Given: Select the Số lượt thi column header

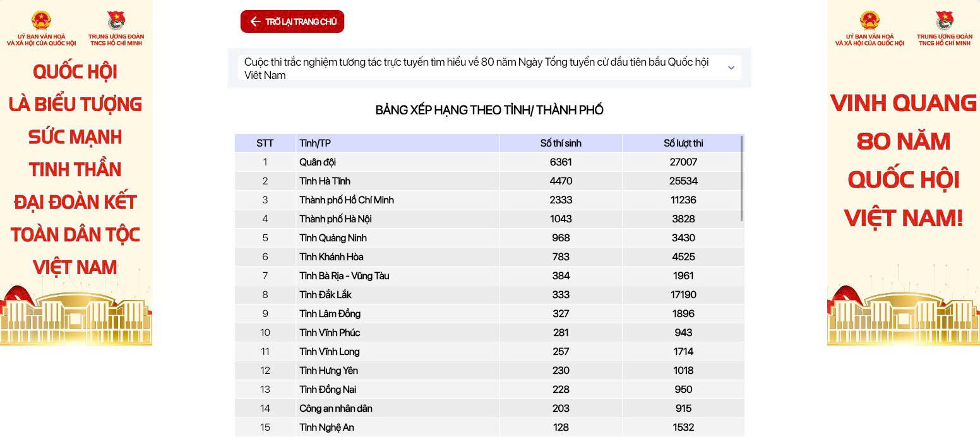Looking at the screenshot, I should (683, 143).
